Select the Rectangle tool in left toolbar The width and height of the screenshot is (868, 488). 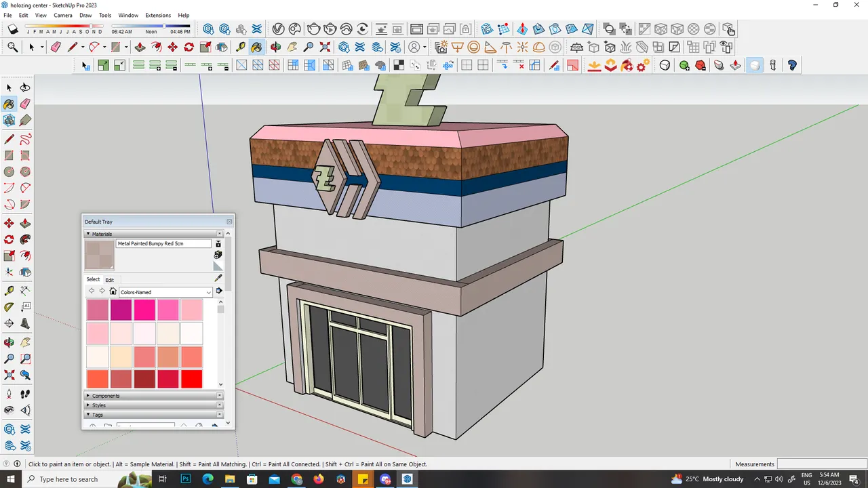click(x=9, y=155)
